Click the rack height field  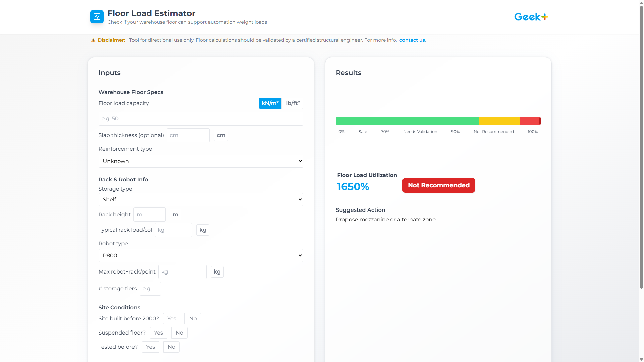[150, 215]
